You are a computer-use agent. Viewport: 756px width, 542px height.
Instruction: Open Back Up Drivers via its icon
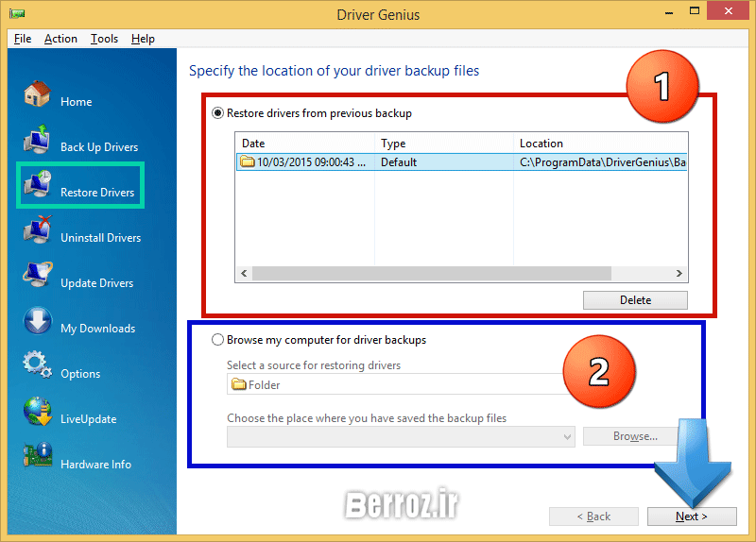pyautogui.click(x=37, y=141)
